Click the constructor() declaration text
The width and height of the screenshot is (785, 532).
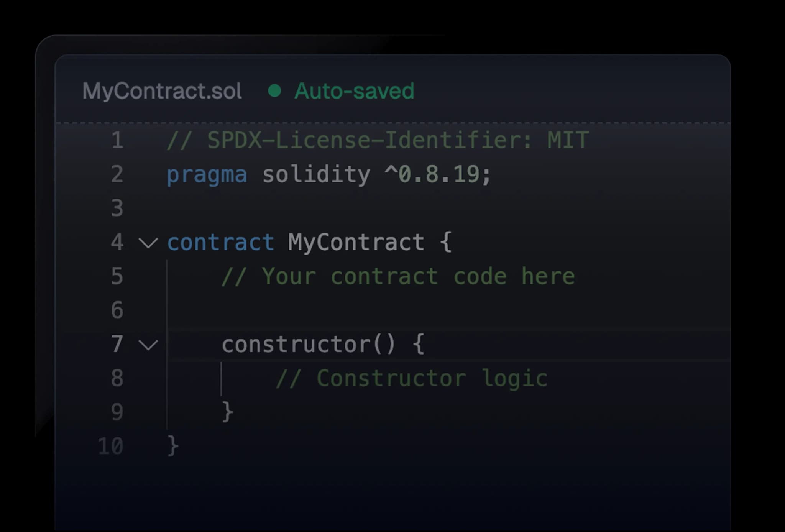308,344
